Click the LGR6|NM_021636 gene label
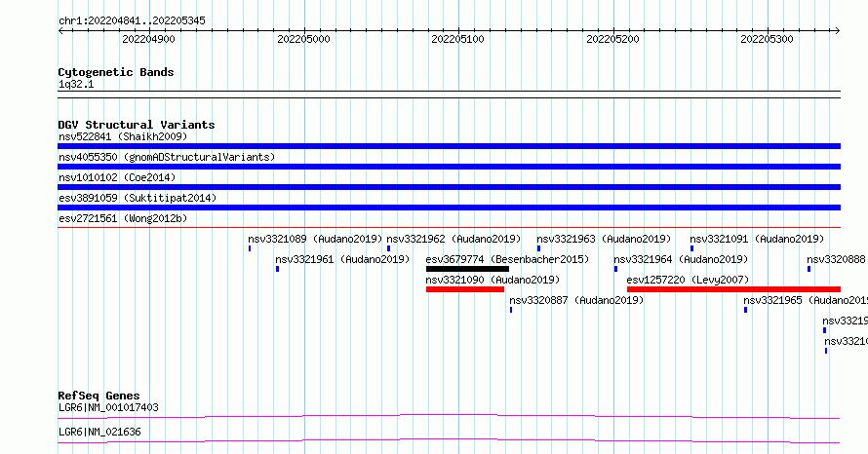Viewport: 868px width, 454px height. (99, 432)
